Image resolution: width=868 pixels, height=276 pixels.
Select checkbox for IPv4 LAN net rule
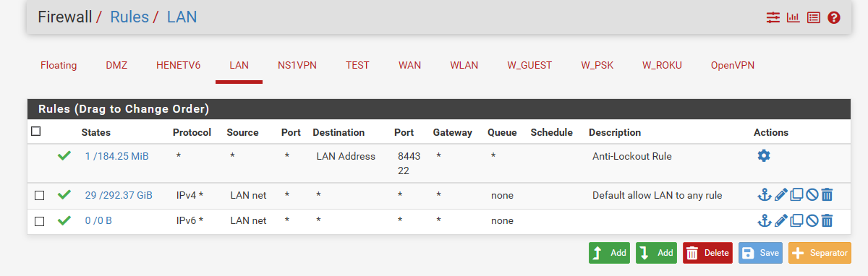tap(40, 195)
